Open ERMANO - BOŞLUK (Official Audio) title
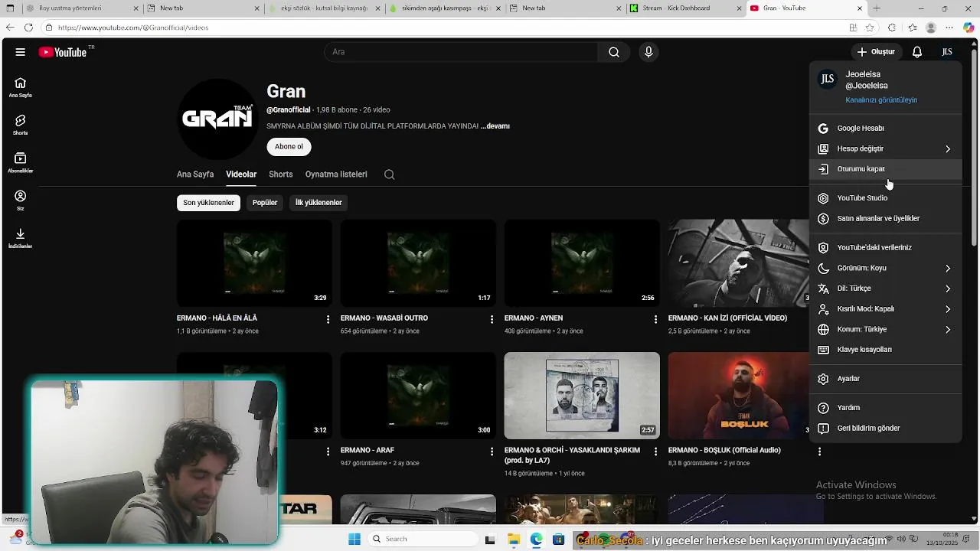This screenshot has height=551, width=980. 724,451
